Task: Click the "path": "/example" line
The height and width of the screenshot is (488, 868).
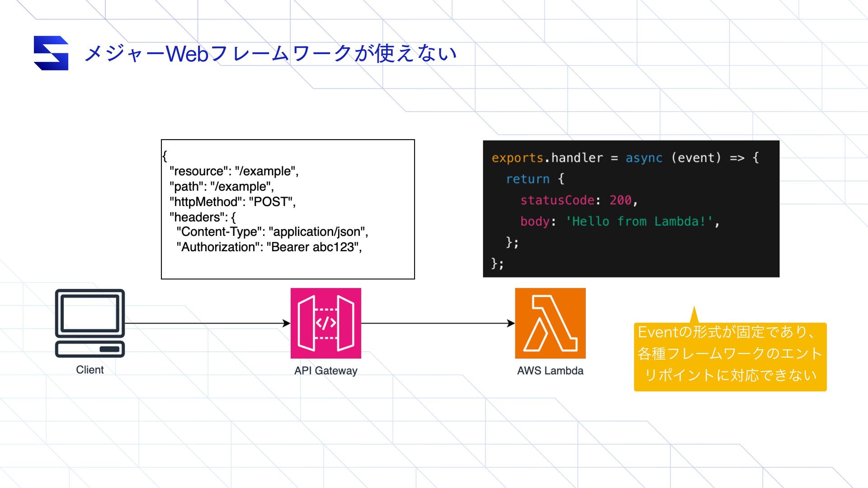Action: 222,187
